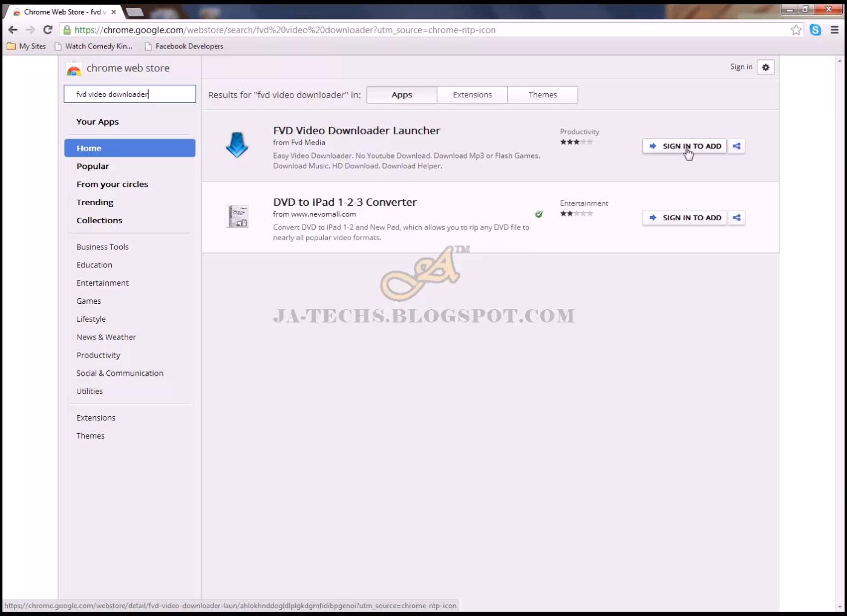Click the search input field
This screenshot has width=847, height=616.
click(x=129, y=94)
